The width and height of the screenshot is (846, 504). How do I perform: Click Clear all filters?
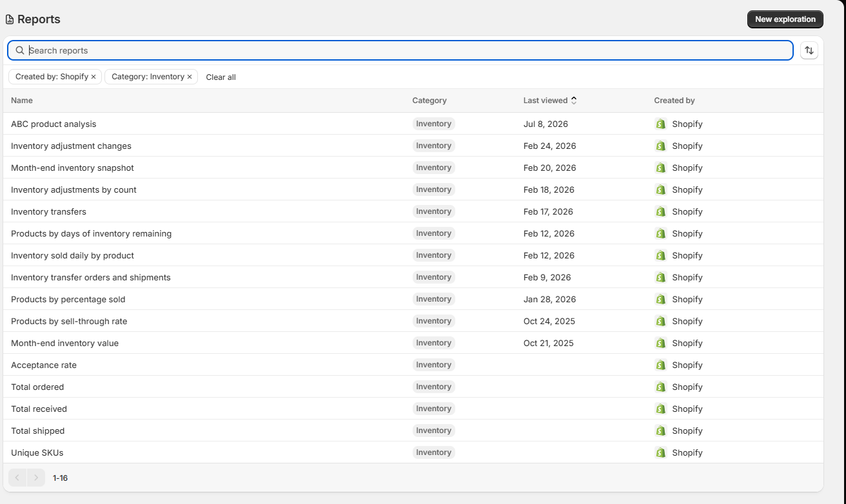tap(221, 77)
